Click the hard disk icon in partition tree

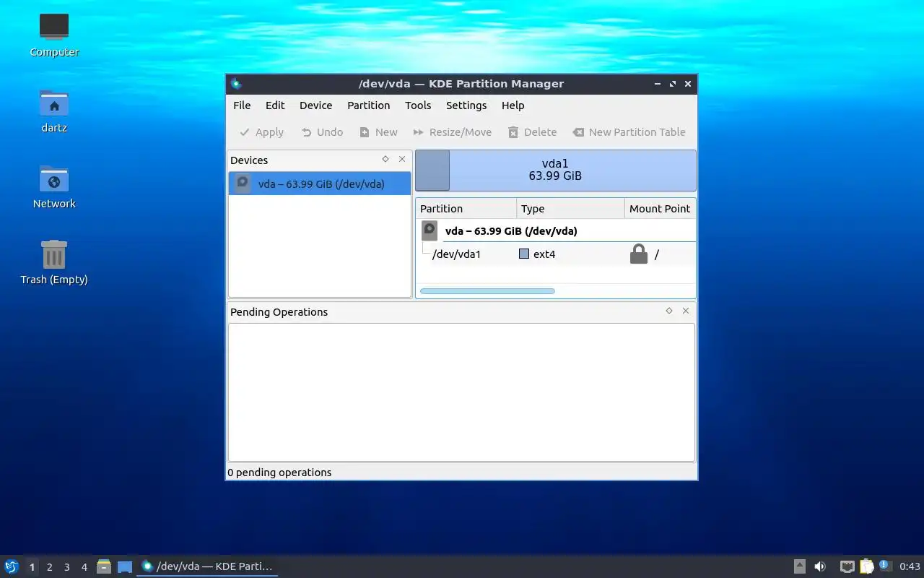click(430, 231)
